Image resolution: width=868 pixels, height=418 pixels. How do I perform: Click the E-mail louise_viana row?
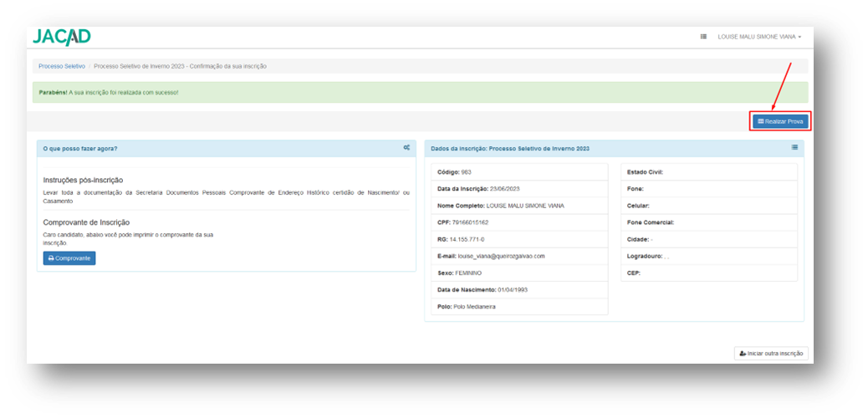pyautogui.click(x=518, y=256)
